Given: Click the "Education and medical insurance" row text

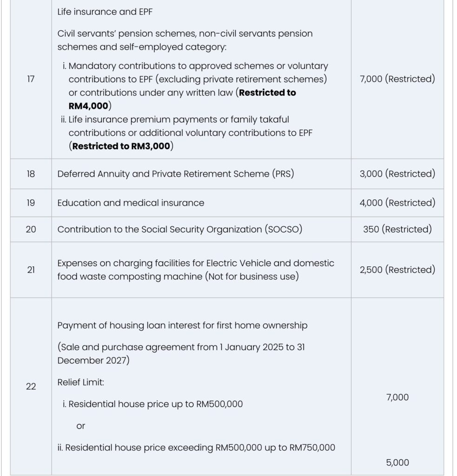Looking at the screenshot, I should pyautogui.click(x=131, y=203).
